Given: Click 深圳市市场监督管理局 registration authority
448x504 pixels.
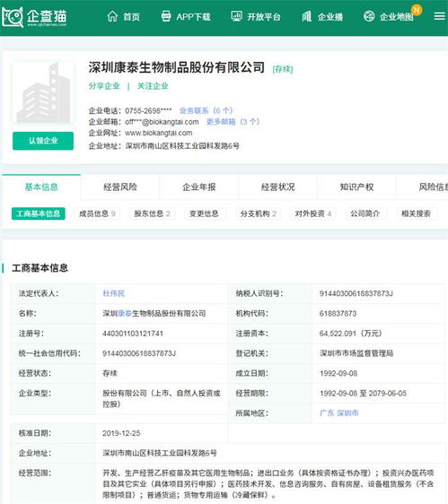Looking at the screenshot, I should pyautogui.click(x=356, y=353).
